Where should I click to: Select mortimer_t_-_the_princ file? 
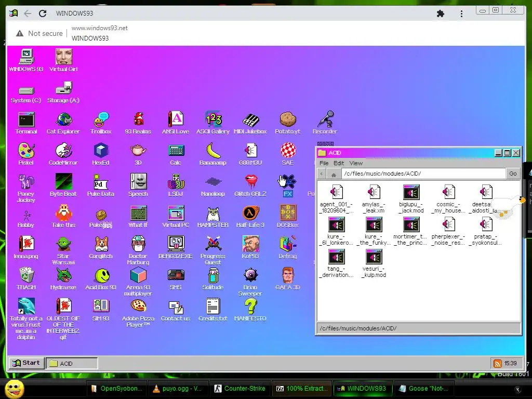411,231
